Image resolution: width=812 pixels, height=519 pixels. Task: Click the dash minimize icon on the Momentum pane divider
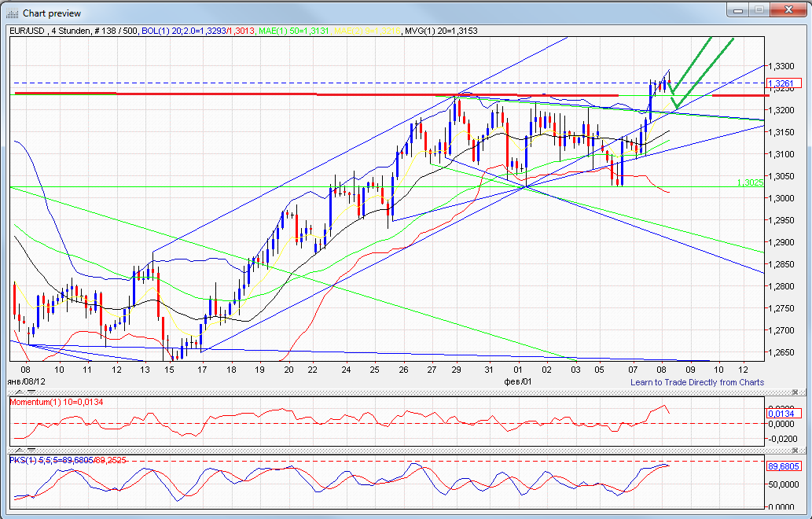[x=31, y=392]
